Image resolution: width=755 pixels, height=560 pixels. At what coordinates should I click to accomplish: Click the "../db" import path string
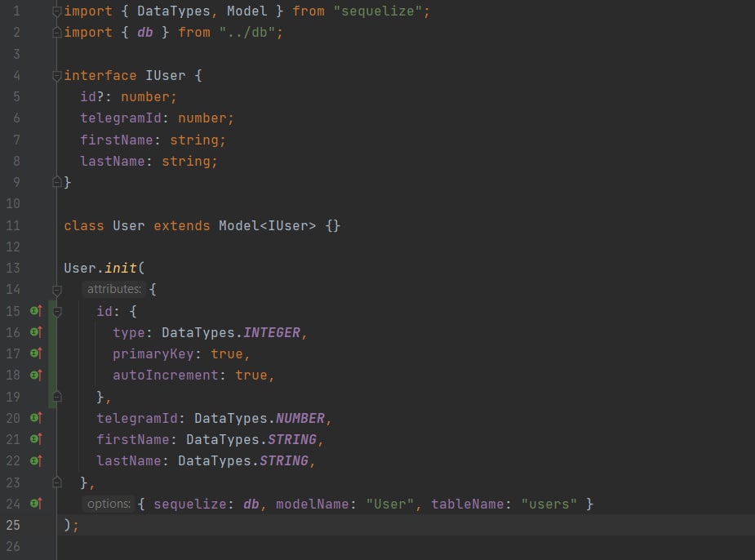[x=247, y=33]
